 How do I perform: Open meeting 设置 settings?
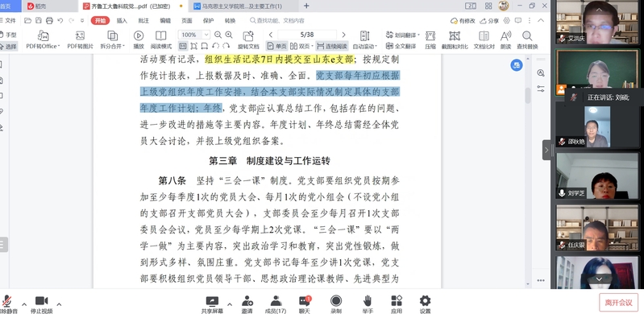[425, 305]
